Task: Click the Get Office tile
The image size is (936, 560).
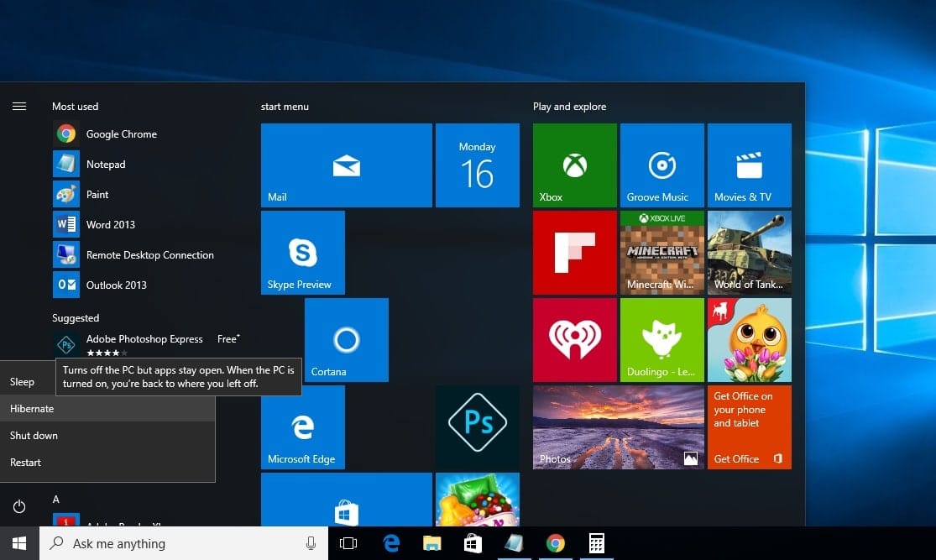Action: click(x=749, y=427)
